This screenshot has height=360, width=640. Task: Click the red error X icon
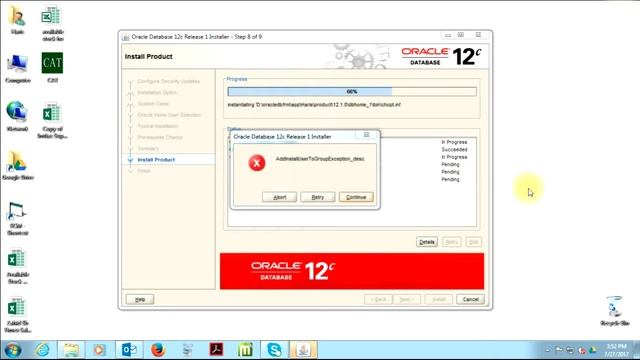click(x=257, y=163)
